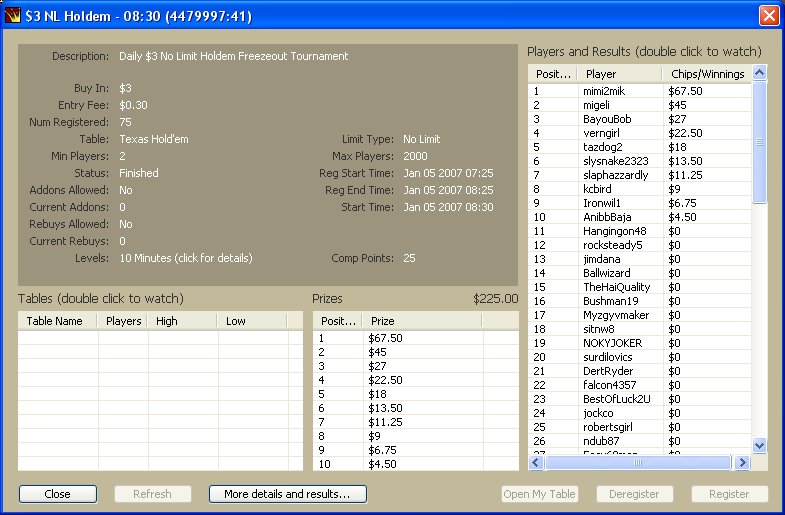This screenshot has width=785, height=515.
Task: Click Players column header in Tables
Action: 123,321
